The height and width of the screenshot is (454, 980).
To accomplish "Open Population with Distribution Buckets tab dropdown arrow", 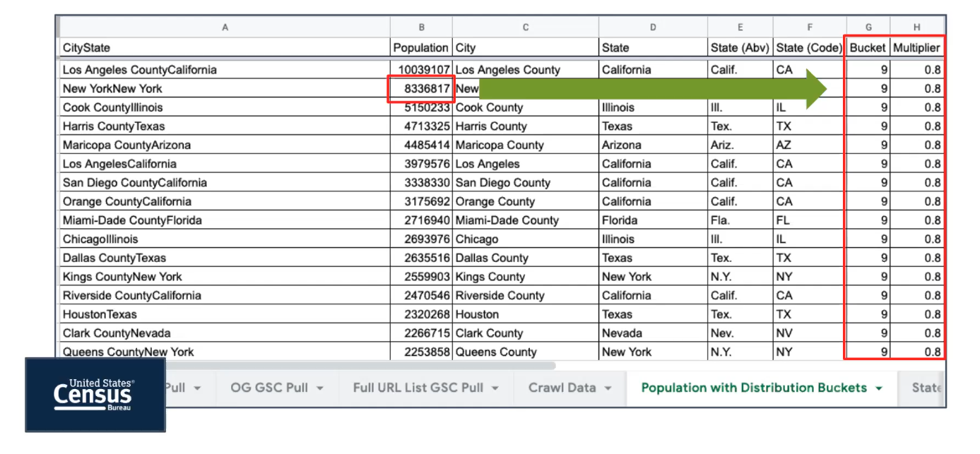I will 879,388.
